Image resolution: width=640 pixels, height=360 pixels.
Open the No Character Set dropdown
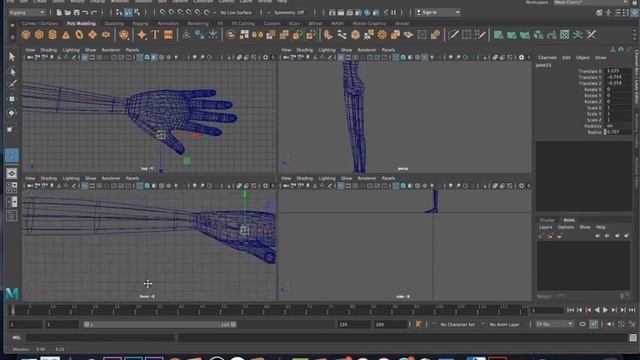[458, 324]
